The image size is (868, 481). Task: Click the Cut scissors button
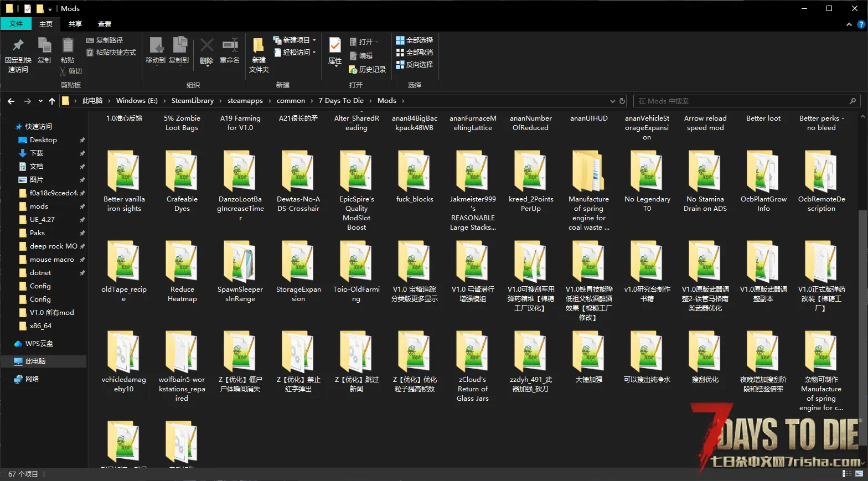71,71
